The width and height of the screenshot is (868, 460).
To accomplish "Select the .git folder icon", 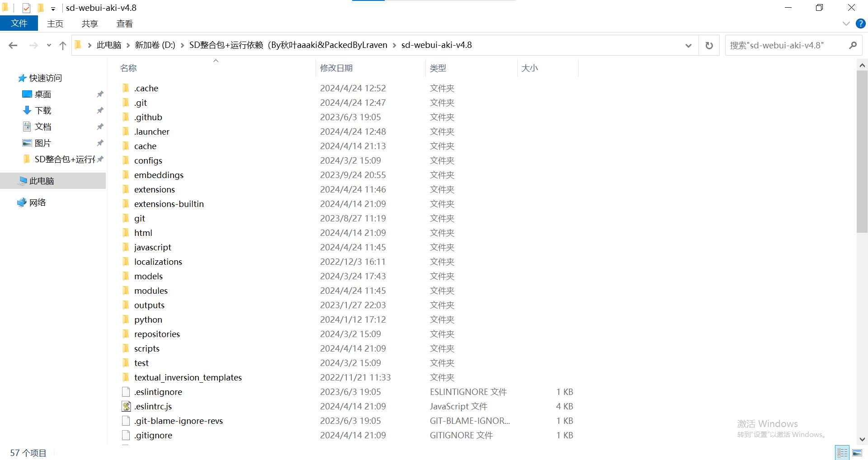I will (126, 103).
